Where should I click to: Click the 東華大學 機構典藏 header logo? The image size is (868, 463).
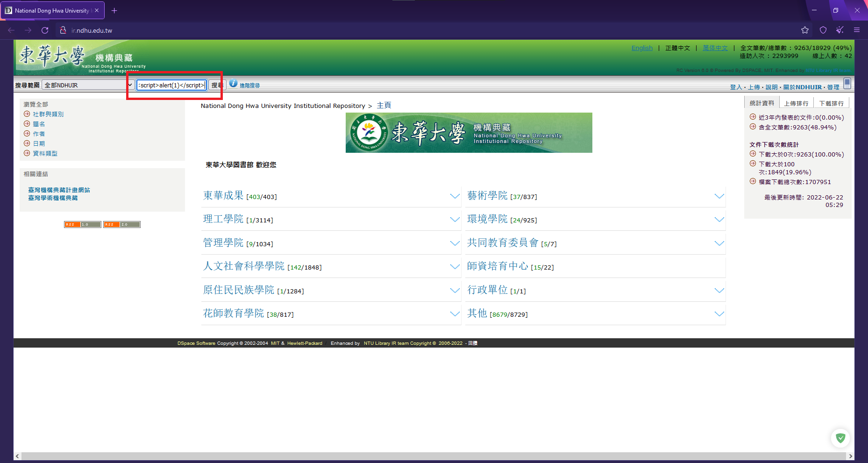tap(82, 58)
